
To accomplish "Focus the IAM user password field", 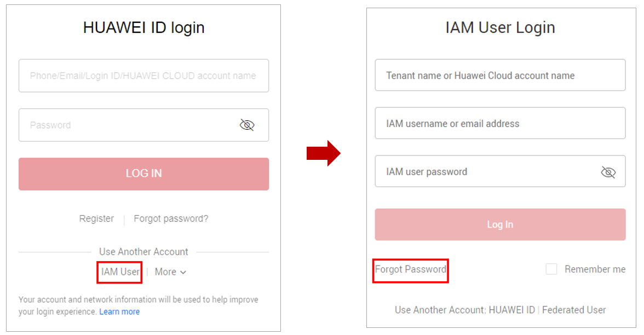I will pyautogui.click(x=500, y=171).
